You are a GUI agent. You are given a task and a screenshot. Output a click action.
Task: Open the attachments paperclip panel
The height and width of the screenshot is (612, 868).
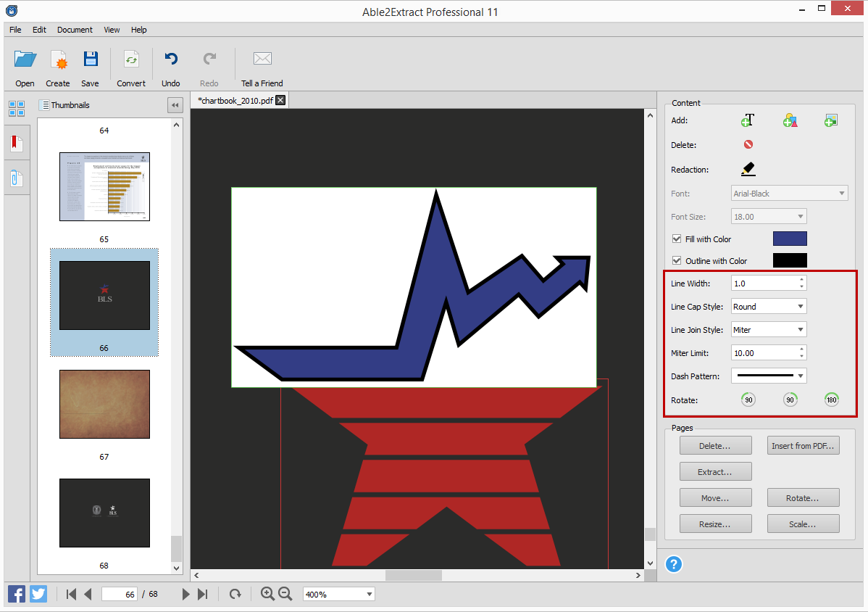click(17, 178)
